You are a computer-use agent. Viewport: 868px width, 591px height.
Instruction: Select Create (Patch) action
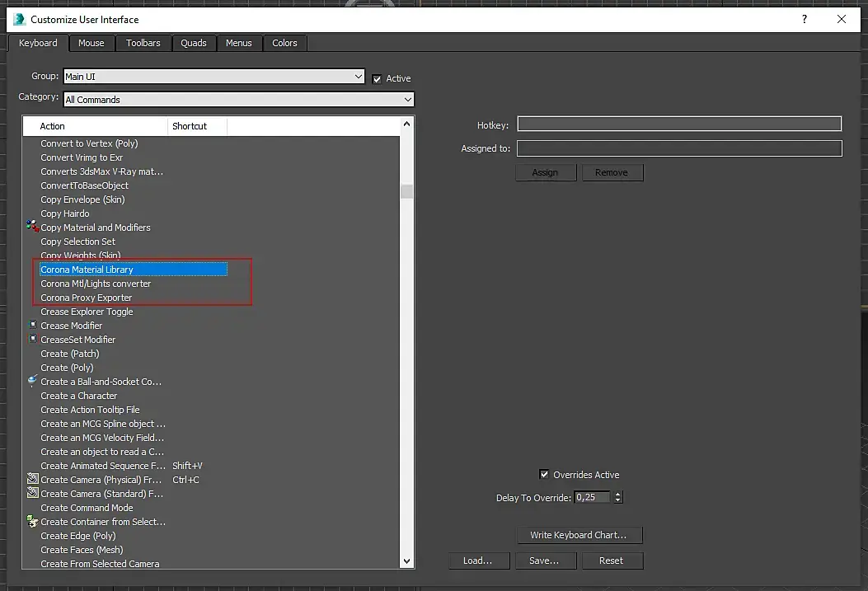70,354
